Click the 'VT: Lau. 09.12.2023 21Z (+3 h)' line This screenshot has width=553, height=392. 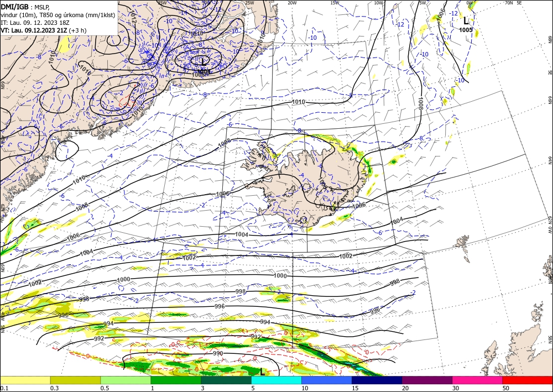tap(43, 30)
